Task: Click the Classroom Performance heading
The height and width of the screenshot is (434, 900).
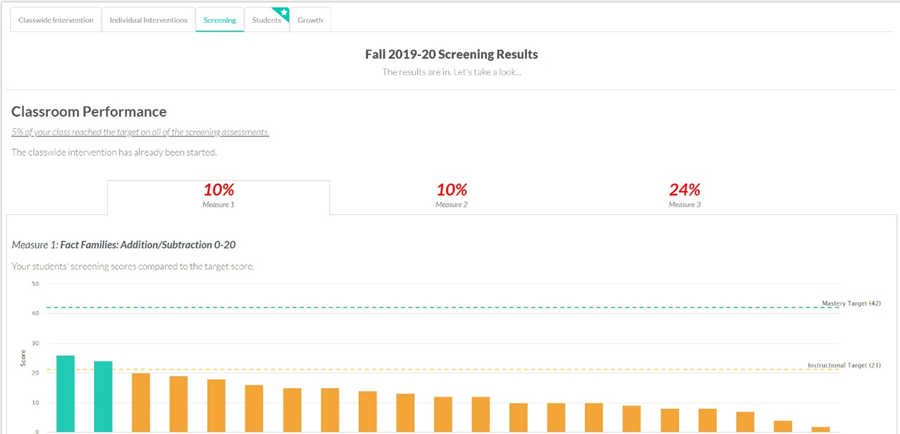Action: [x=89, y=112]
